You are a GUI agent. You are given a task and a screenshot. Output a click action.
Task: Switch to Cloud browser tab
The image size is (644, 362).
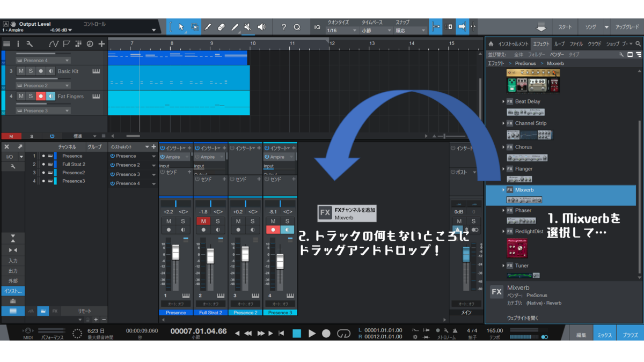tap(594, 44)
